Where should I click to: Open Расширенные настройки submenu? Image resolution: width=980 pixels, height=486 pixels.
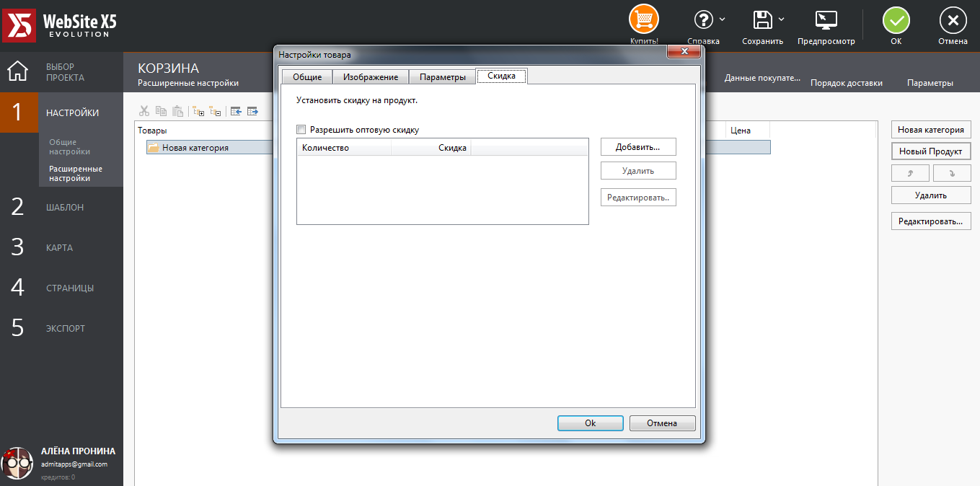coord(76,173)
